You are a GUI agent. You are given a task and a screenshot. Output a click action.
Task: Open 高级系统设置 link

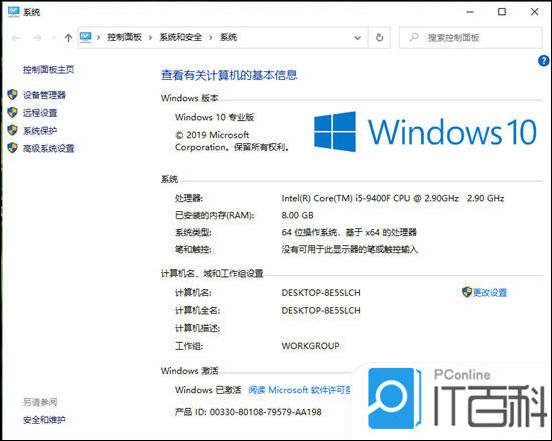coord(49,148)
